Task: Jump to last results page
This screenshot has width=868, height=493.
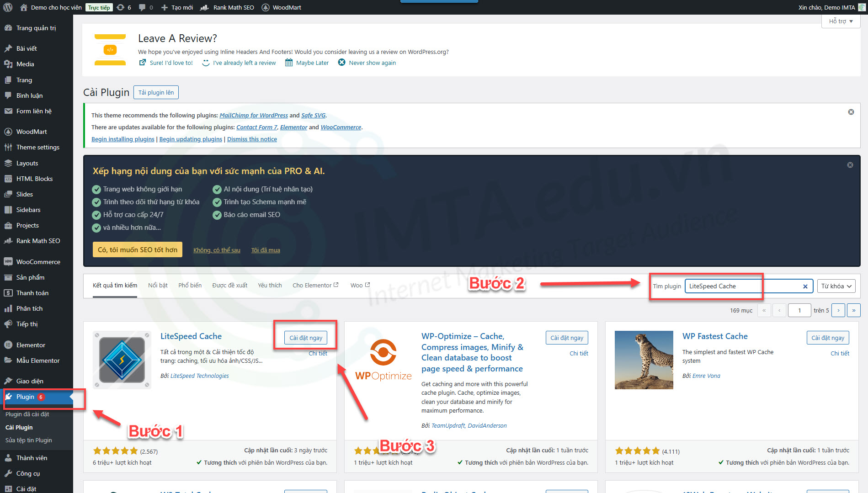Action: pyautogui.click(x=853, y=310)
